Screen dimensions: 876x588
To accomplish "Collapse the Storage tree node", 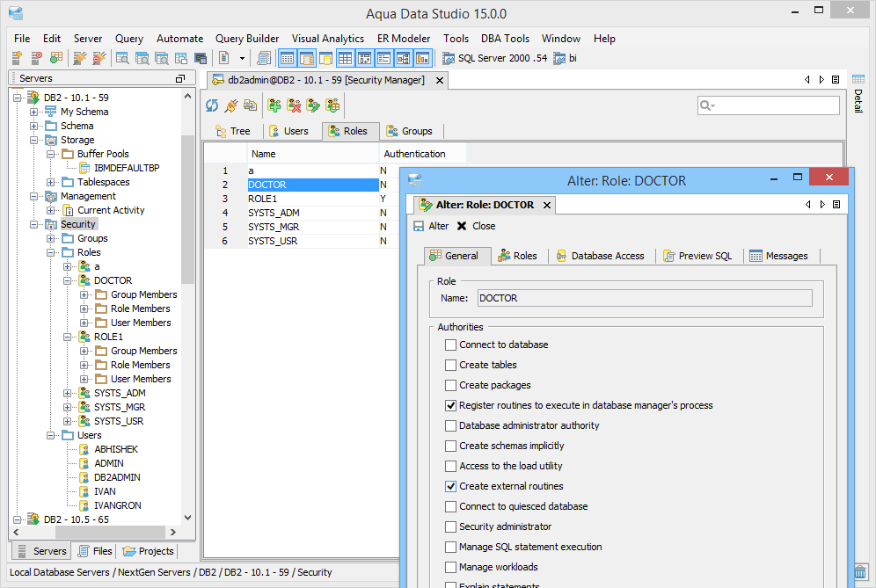I will pos(33,140).
